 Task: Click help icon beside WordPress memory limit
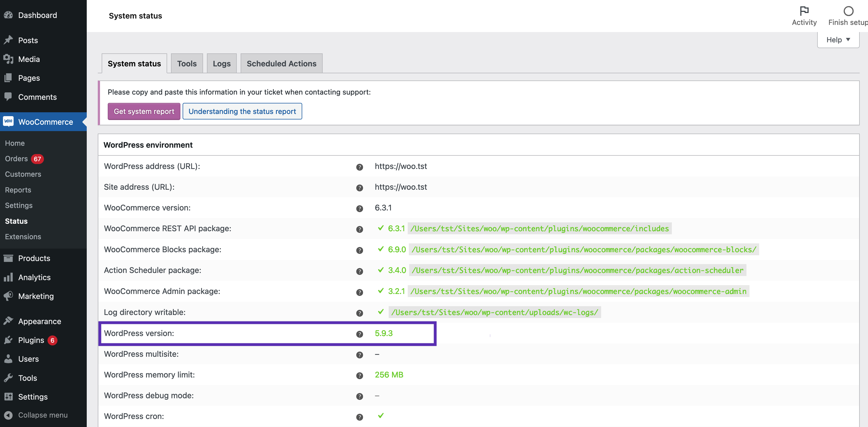tap(359, 375)
